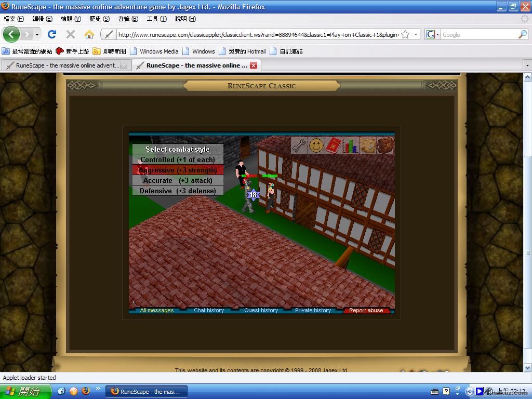Click the Google search input field
532x399 pixels.
tap(479, 35)
